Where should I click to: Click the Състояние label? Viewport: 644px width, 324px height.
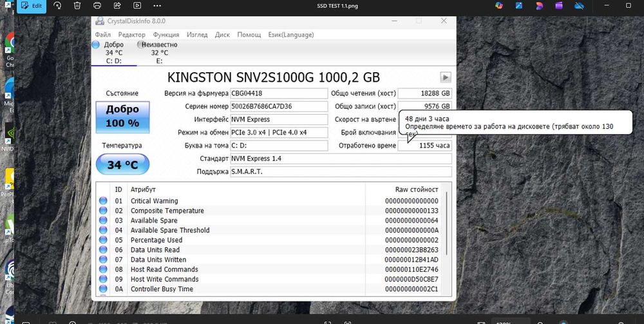coord(122,93)
